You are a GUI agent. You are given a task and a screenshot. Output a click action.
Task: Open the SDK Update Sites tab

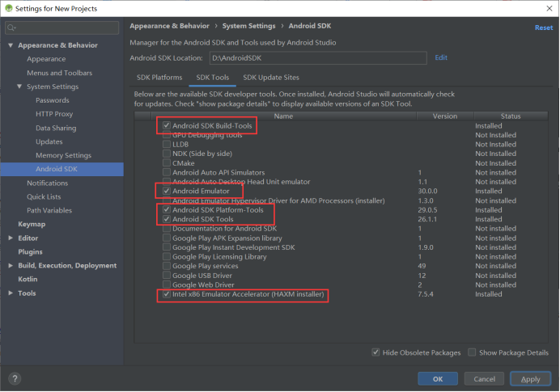coord(271,78)
